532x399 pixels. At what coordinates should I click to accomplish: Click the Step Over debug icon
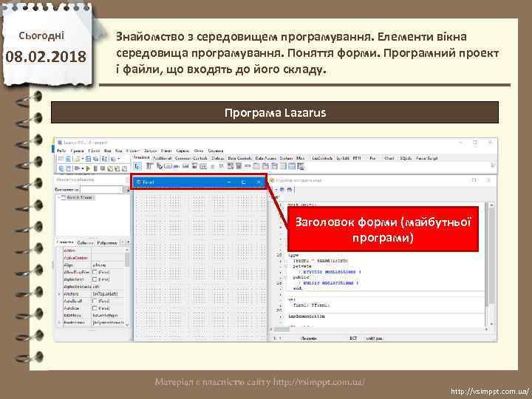pos(117,168)
